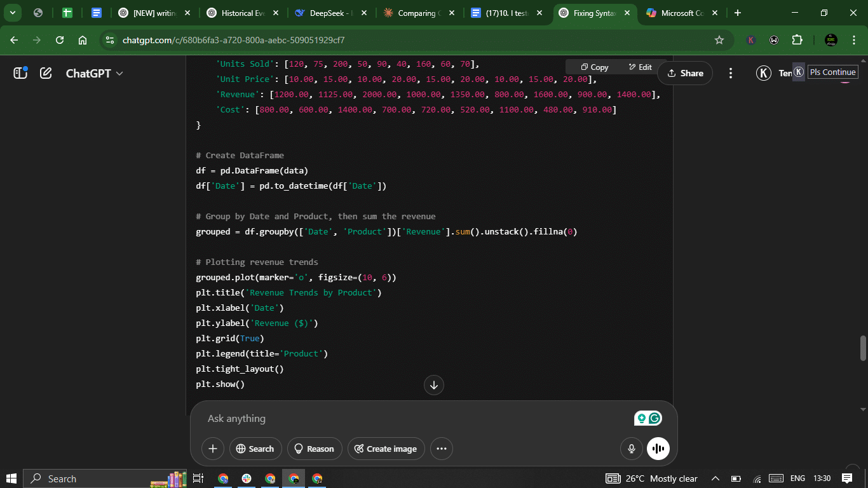Show hidden system tray icons

715,478
